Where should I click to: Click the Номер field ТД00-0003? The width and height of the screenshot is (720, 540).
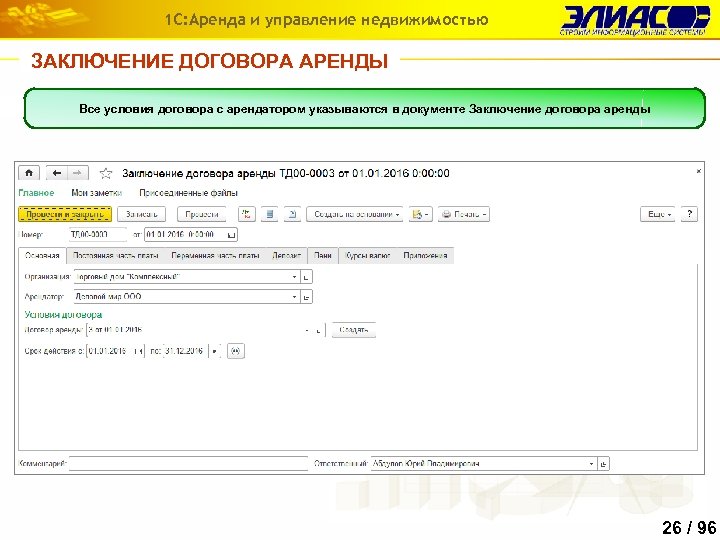point(97,235)
